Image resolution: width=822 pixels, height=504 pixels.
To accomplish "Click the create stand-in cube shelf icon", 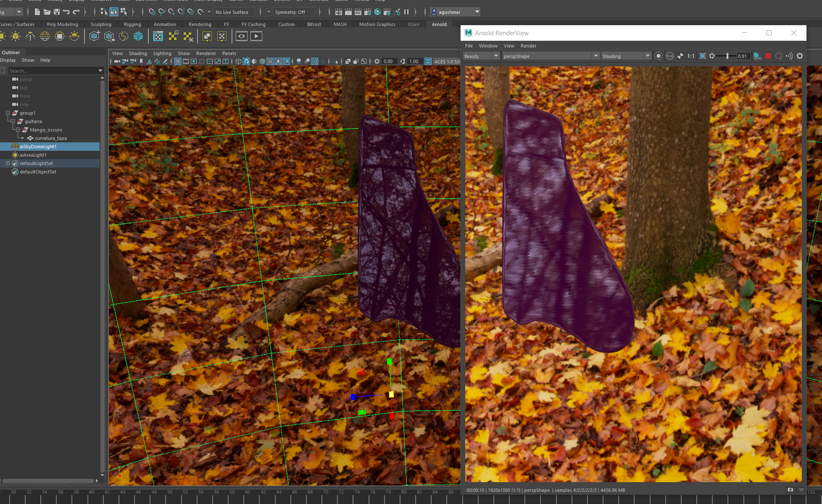I will click(x=95, y=37).
